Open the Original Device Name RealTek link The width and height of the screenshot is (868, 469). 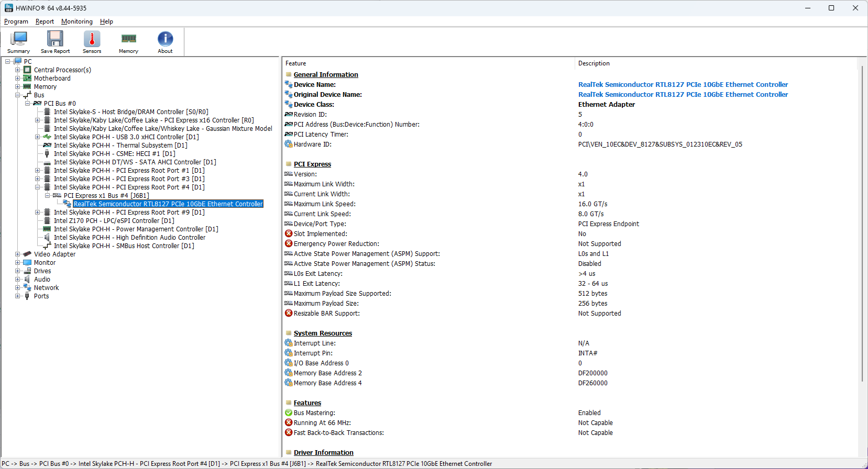click(683, 94)
